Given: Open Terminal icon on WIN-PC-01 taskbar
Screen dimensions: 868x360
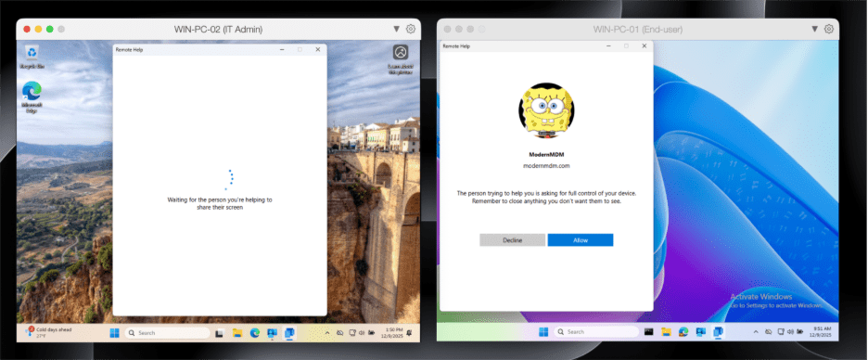Looking at the screenshot, I should pyautogui.click(x=649, y=332).
